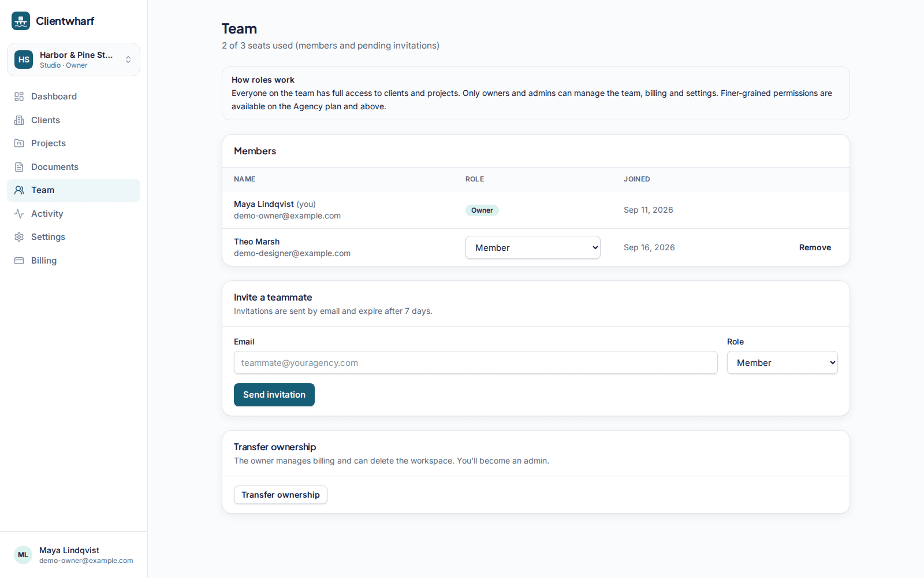924x578 pixels.
Task: Click the Team people icon
Action: click(19, 190)
